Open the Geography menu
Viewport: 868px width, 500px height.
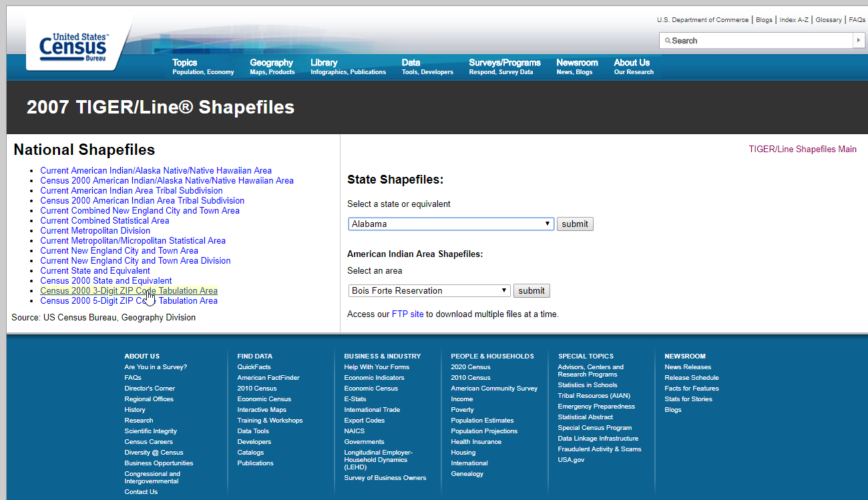[272, 67]
